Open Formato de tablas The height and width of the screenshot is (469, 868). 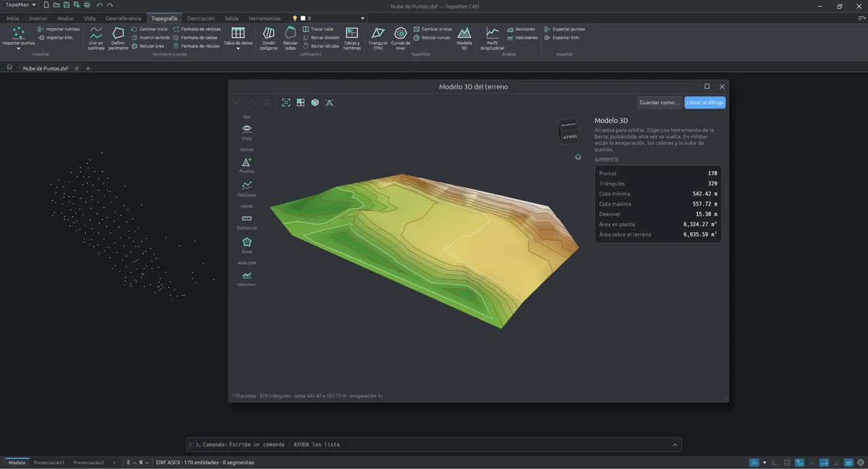coord(195,38)
